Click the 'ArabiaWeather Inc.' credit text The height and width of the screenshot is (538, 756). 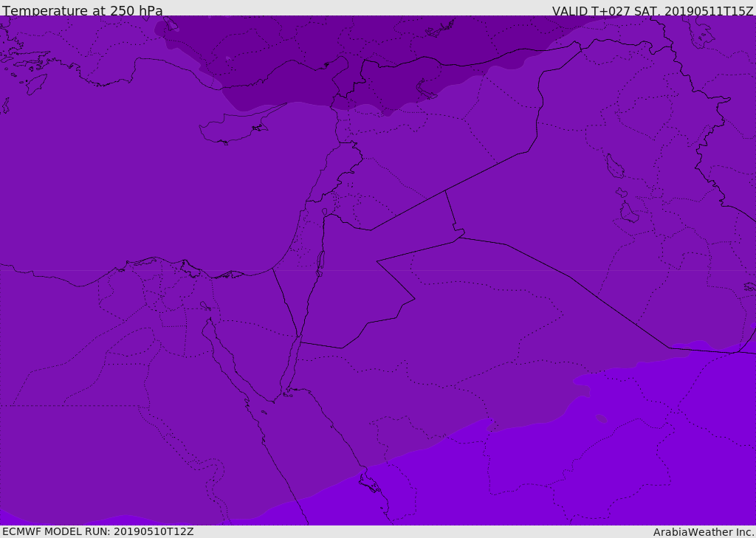pyautogui.click(x=704, y=532)
